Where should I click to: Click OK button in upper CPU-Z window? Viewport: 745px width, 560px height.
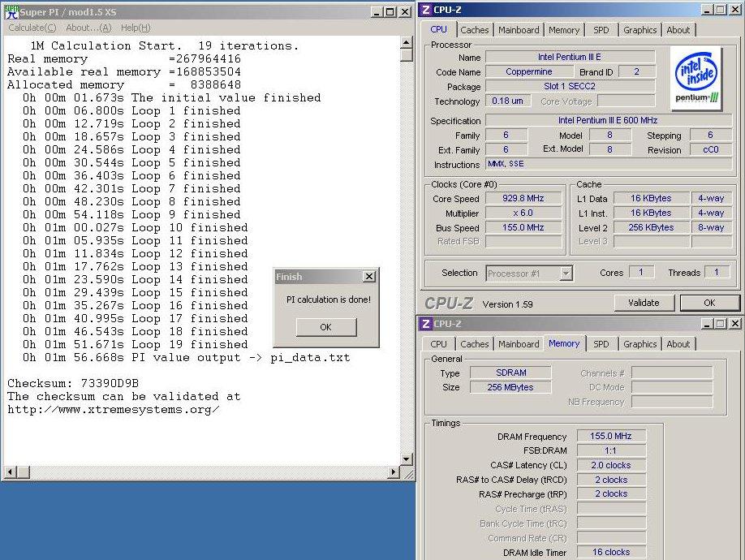coord(709,303)
